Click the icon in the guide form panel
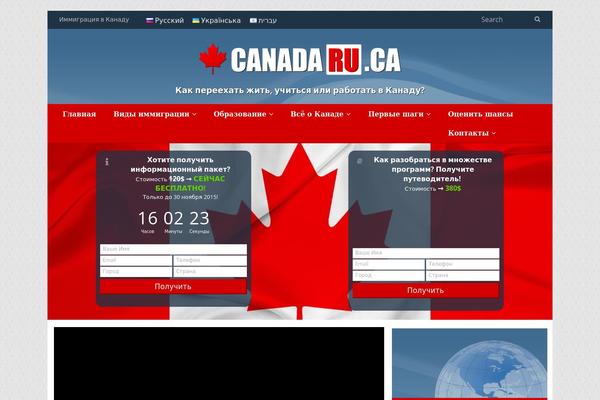 pos(359,161)
